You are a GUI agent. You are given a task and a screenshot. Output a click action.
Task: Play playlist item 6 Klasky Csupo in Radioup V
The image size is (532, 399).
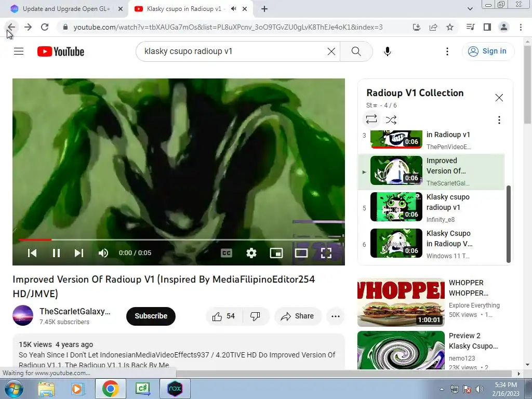point(431,244)
